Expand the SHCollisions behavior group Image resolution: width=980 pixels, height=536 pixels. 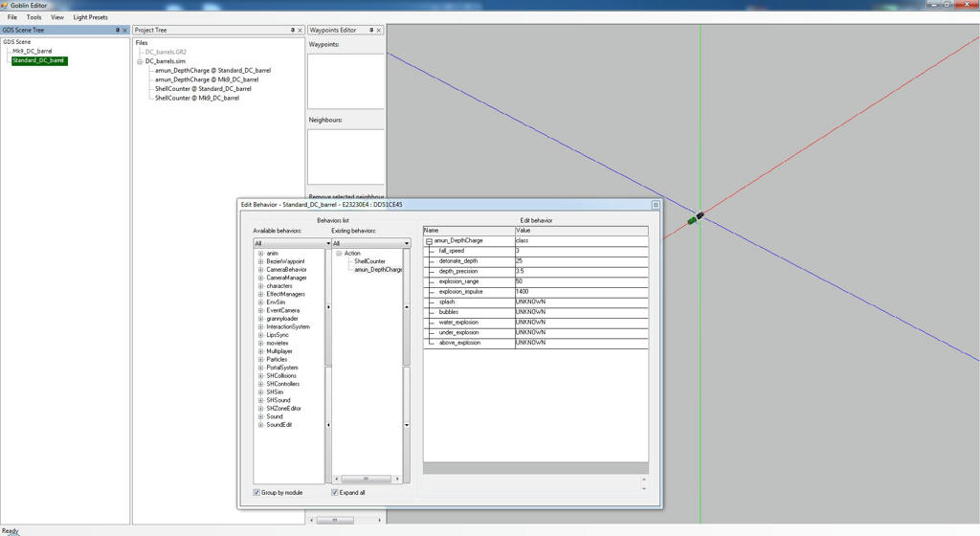coord(260,376)
